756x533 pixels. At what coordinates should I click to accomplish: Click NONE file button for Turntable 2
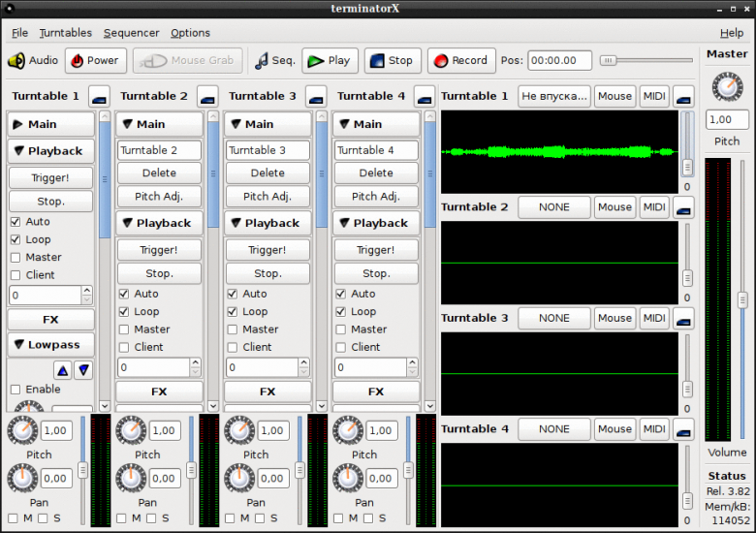point(554,207)
